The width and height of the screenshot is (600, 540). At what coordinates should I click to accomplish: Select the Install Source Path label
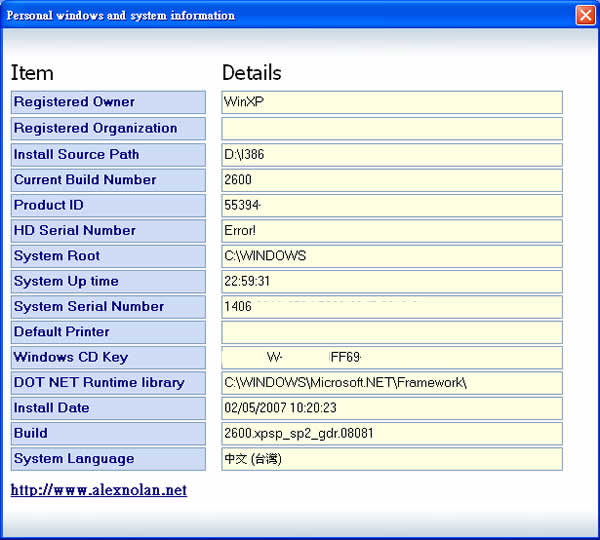point(108,155)
